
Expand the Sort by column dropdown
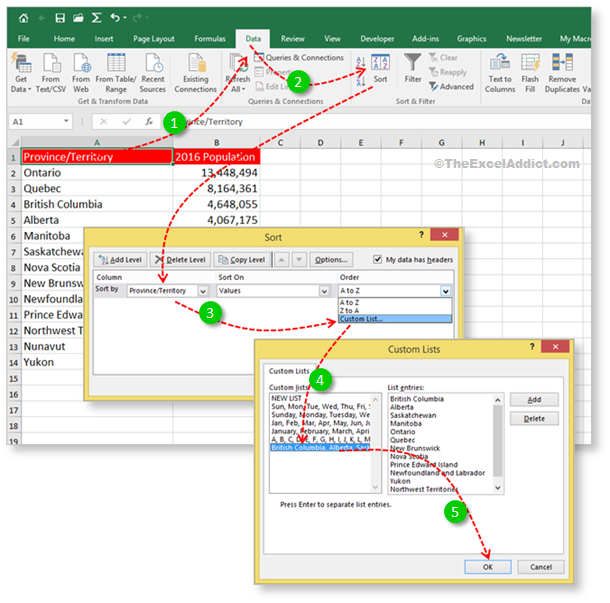(203, 291)
